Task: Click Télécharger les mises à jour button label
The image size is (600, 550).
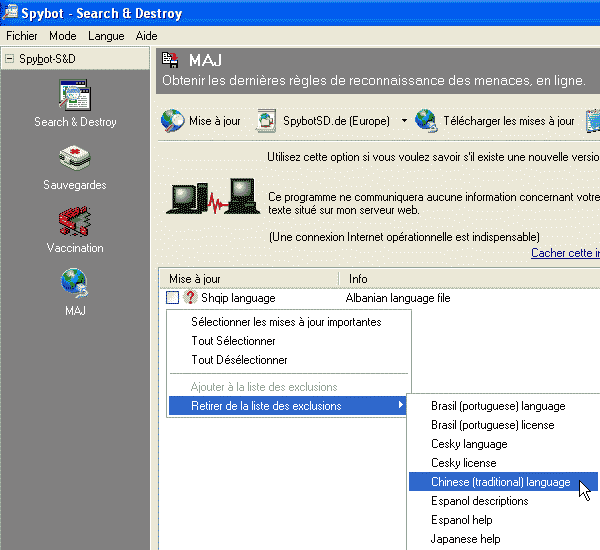Action: coord(509,121)
